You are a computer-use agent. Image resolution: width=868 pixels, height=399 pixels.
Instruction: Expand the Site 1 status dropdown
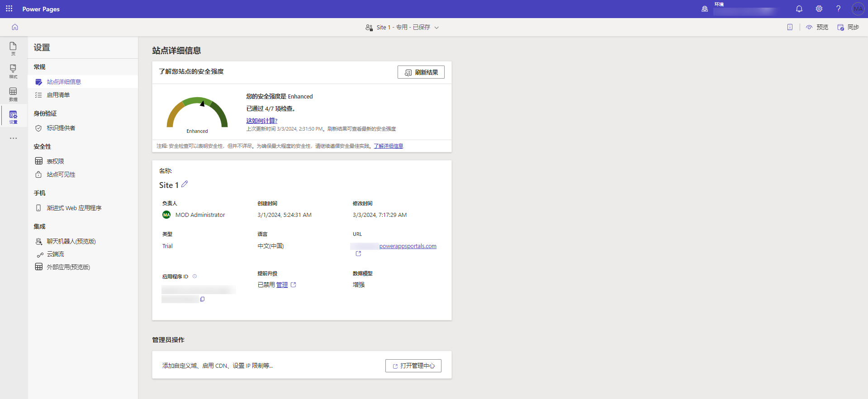click(436, 28)
